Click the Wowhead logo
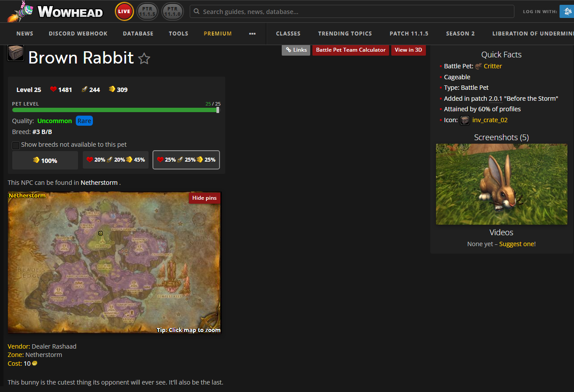 coord(55,11)
